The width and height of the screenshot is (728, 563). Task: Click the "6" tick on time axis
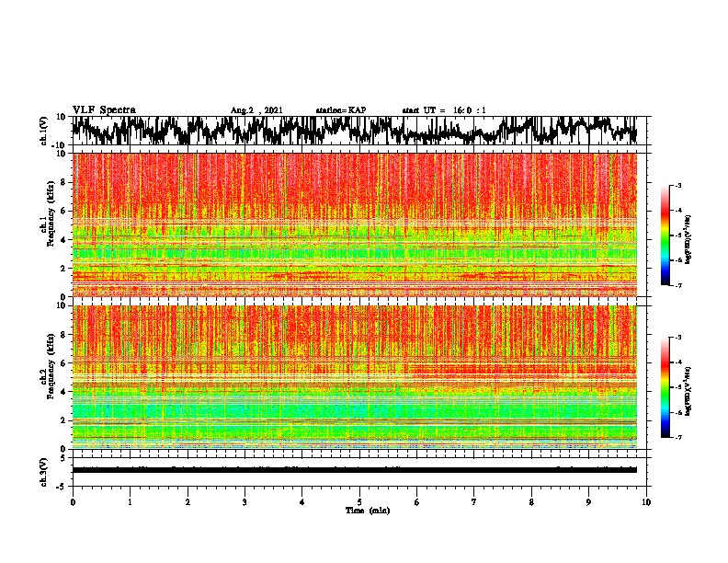[x=417, y=502]
